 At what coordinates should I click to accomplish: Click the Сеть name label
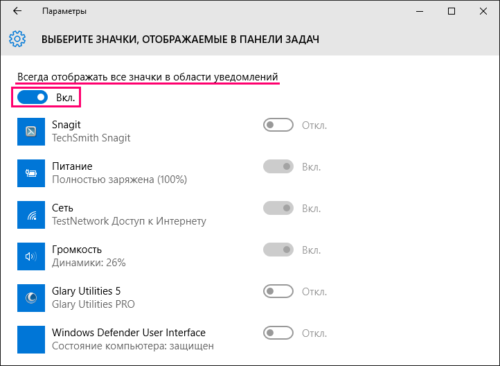pos(62,208)
